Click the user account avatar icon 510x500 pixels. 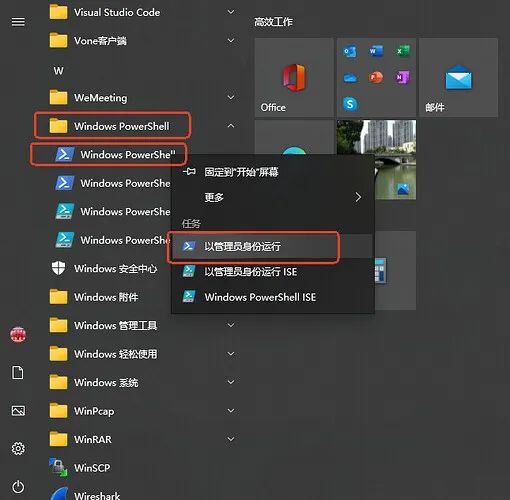pyautogui.click(x=18, y=334)
